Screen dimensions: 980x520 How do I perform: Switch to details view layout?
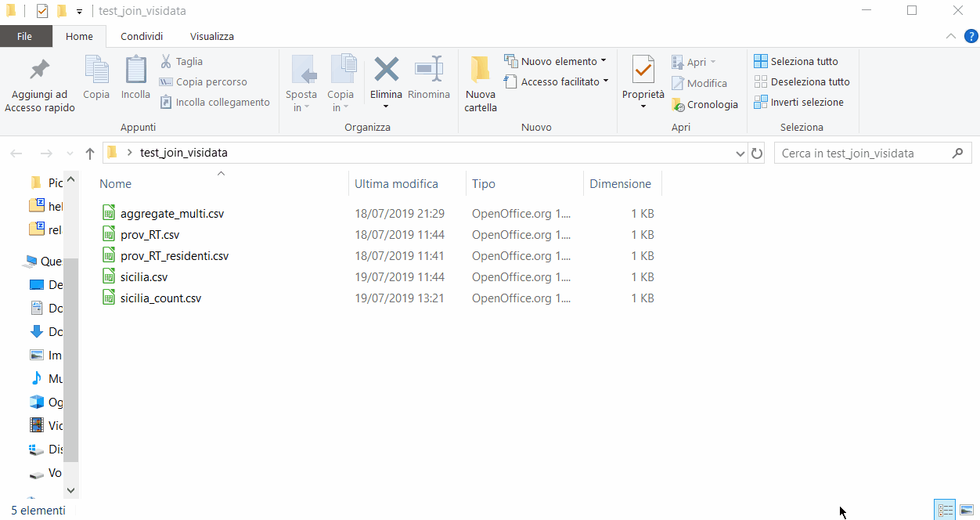pos(946,510)
